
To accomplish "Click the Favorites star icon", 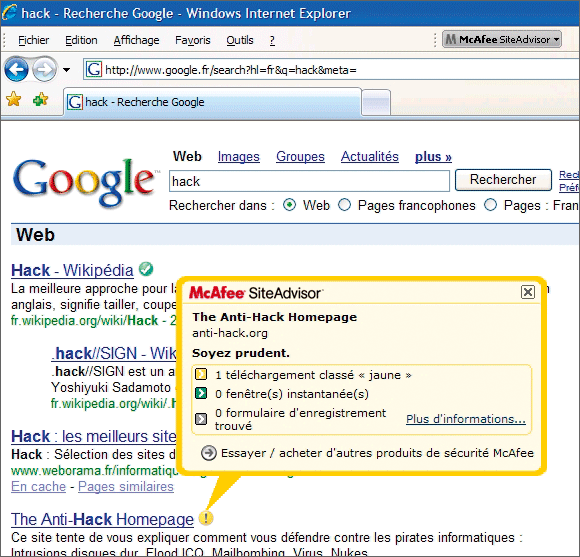I will coord(14,99).
